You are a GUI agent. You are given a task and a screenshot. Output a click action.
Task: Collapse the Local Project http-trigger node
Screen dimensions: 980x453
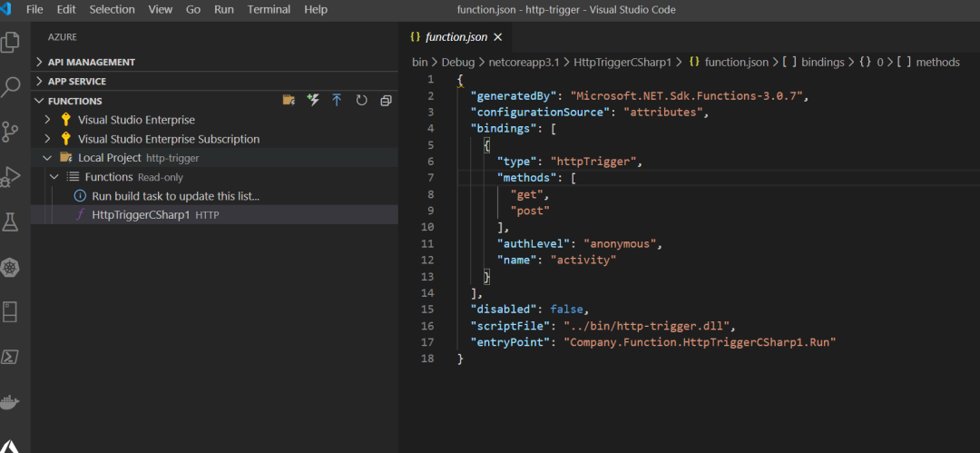[47, 158]
